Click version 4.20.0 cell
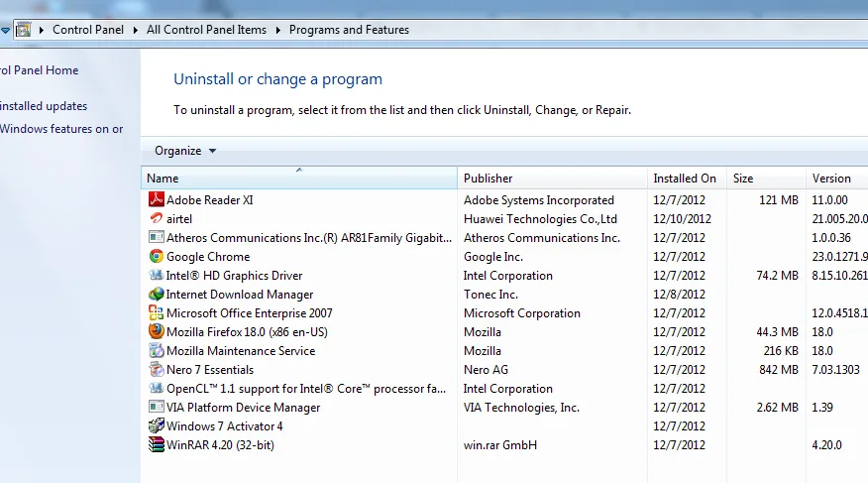The width and height of the screenshot is (868, 483). click(826, 444)
